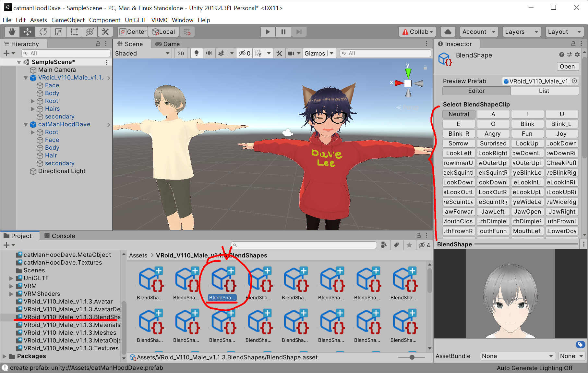Viewport: 588px width, 373px height.
Task: Open the custom editor tools icon
Action: click(105, 32)
